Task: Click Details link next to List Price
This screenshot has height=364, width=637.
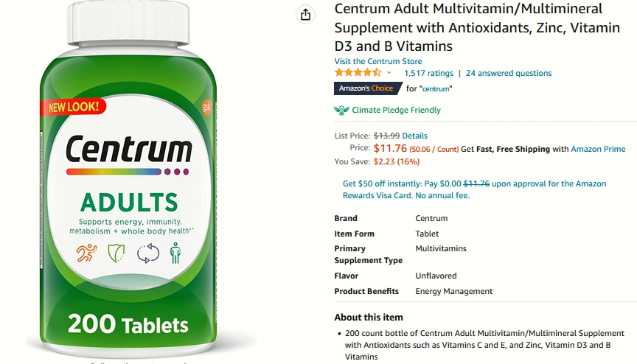Action: pos(414,136)
